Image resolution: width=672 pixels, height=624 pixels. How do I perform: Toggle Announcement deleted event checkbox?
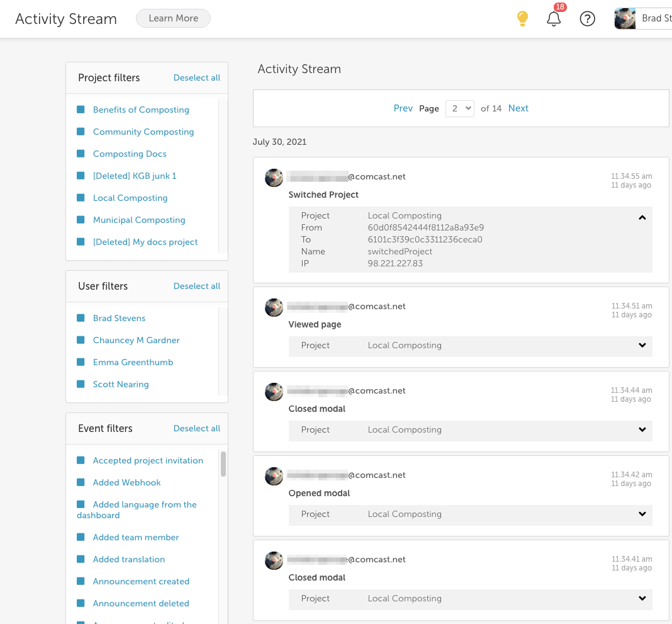click(x=81, y=603)
